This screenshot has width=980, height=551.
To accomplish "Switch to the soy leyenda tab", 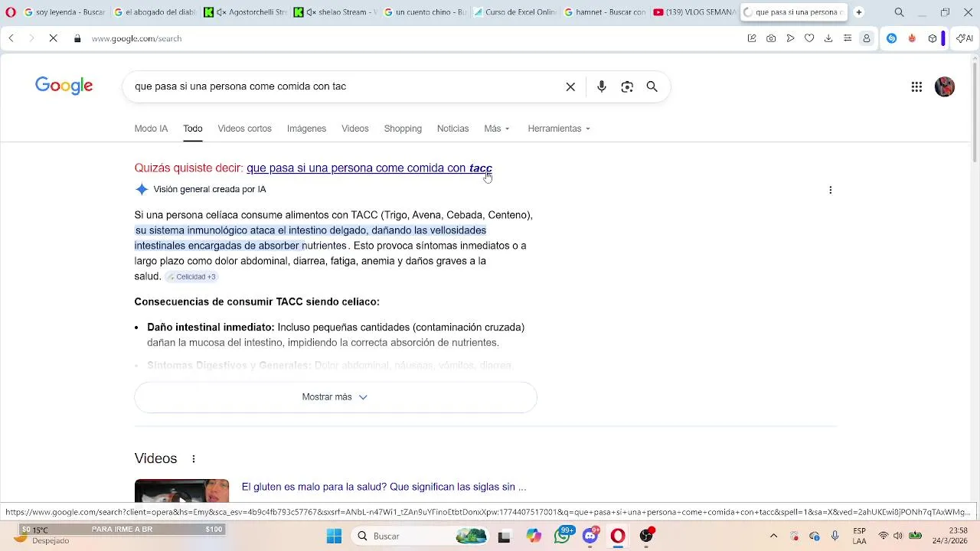I will tap(66, 12).
